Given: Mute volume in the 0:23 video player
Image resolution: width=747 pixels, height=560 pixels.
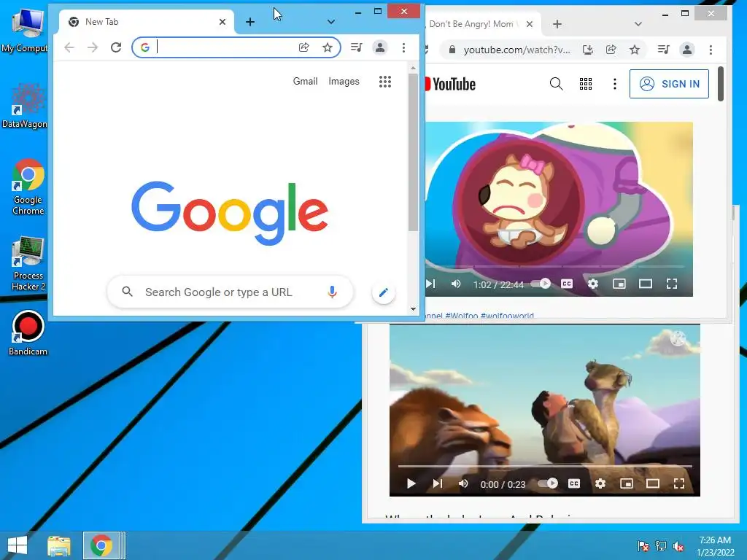Looking at the screenshot, I should [x=463, y=484].
